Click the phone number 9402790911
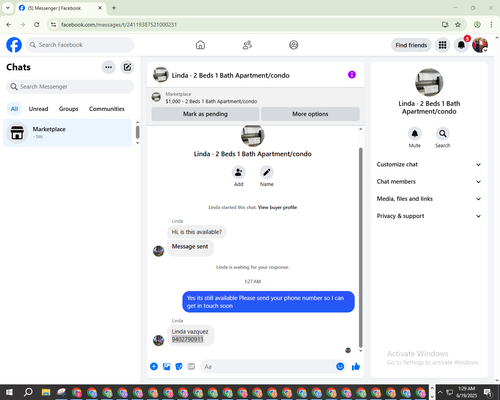The height and width of the screenshot is (400, 500). (187, 339)
